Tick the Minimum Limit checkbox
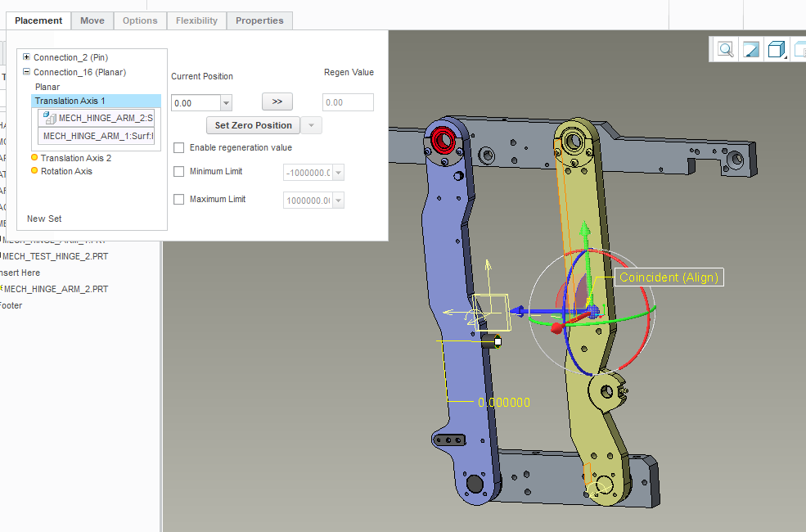The width and height of the screenshot is (806, 532). [x=179, y=172]
